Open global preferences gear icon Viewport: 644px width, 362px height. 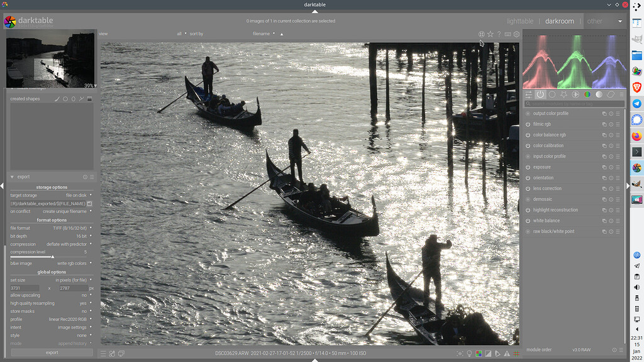point(516,34)
